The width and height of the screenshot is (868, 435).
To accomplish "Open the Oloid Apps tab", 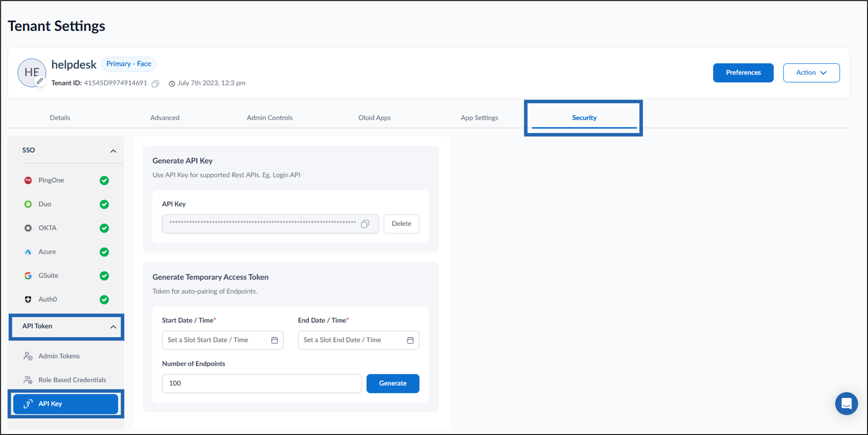I will coord(375,118).
